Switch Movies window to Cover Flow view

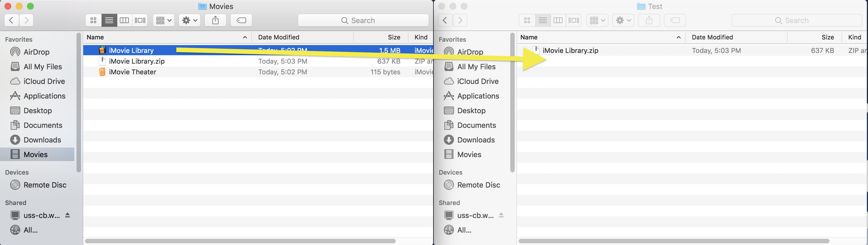pyautogui.click(x=140, y=20)
